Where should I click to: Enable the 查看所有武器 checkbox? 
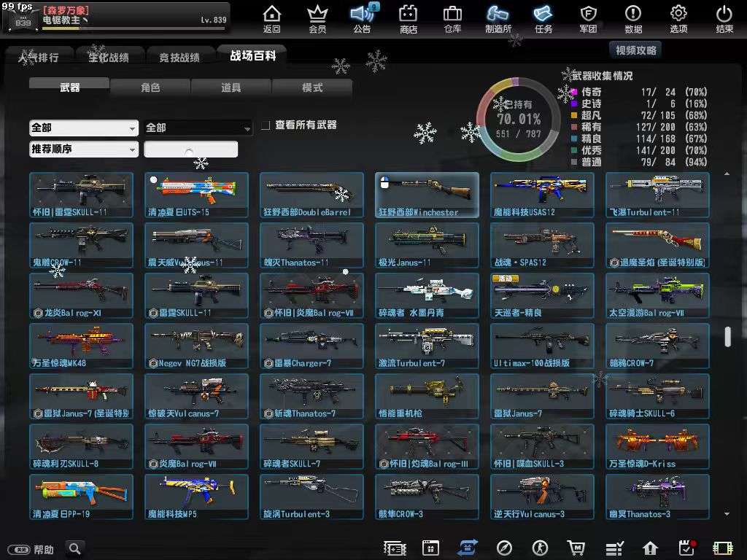pyautogui.click(x=266, y=125)
